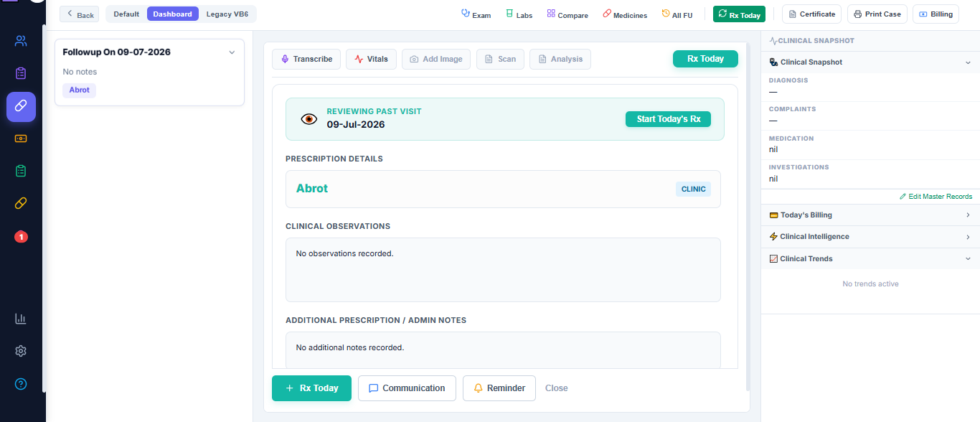Open Labs from the top toolbar
The width and height of the screenshot is (980, 422).
pyautogui.click(x=519, y=14)
